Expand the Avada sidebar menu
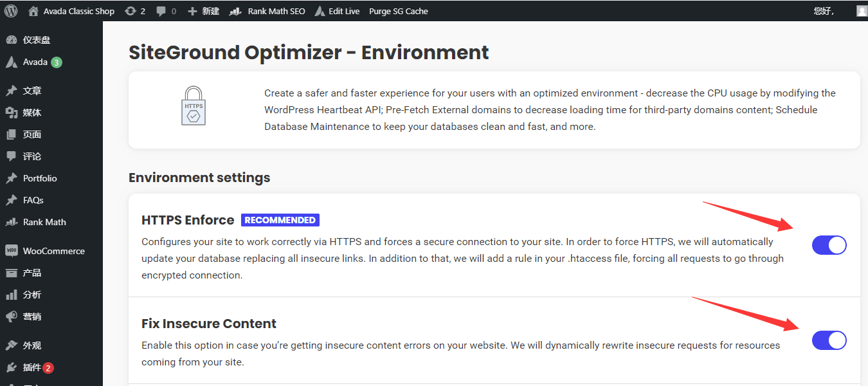 click(35, 62)
